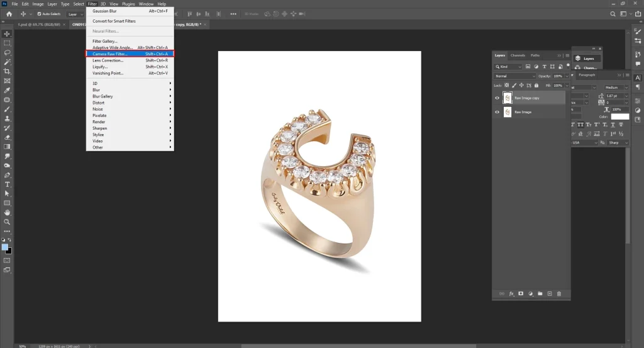Create a new group with folder icon
This screenshot has height=348, width=644.
(x=540, y=294)
